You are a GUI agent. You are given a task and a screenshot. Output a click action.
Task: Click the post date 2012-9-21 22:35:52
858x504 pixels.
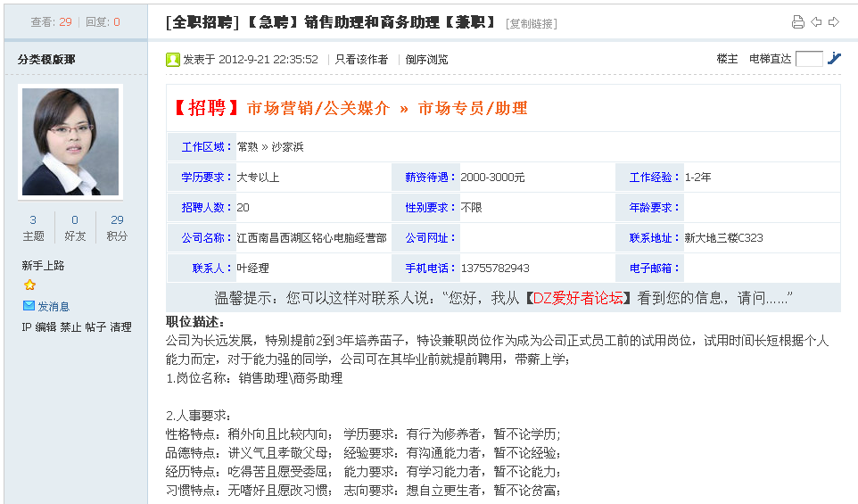coord(268,59)
